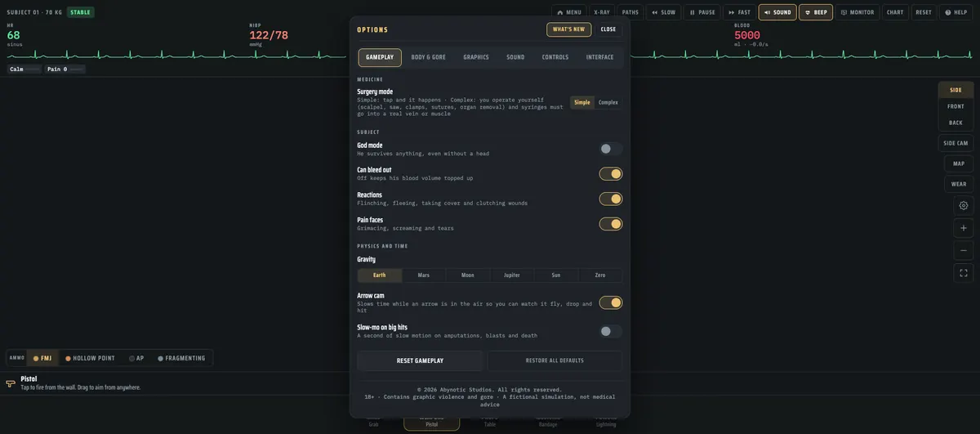Click the Calm status chip

point(25,69)
